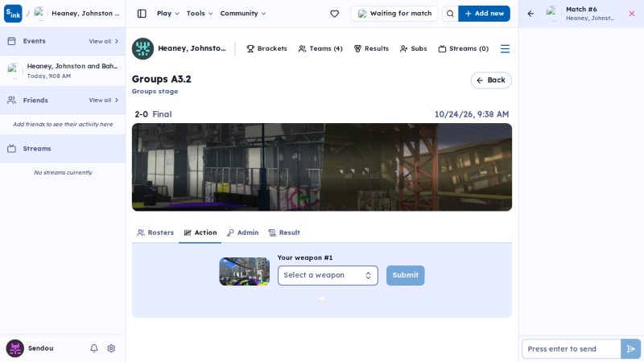Image resolution: width=644 pixels, height=362 pixels.
Task: Open the Results tab
Action: [x=371, y=49]
